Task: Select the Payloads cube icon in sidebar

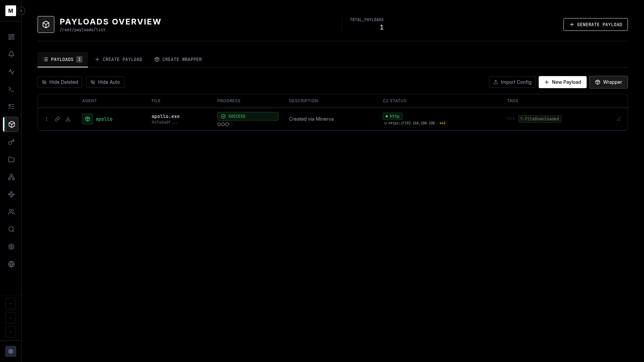Action: click(x=11, y=124)
